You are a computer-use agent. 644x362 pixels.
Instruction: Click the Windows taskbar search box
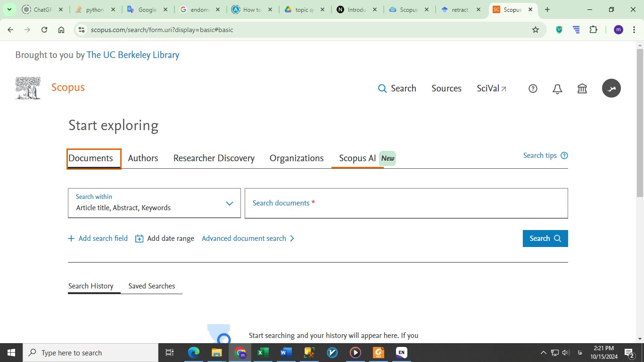(x=91, y=353)
